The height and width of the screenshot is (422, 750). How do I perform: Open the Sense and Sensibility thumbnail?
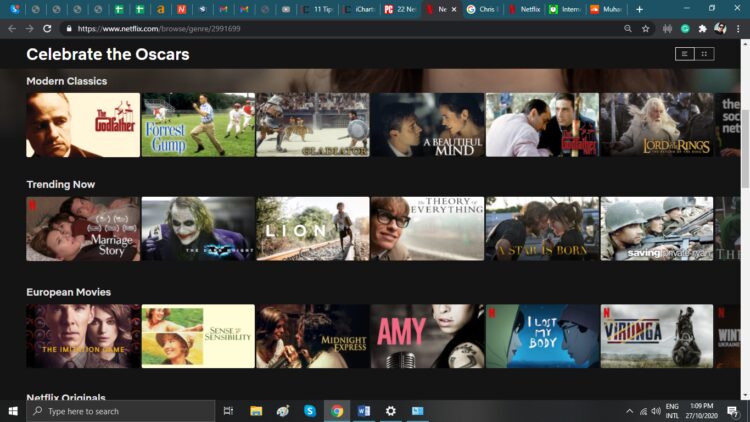coord(198,336)
